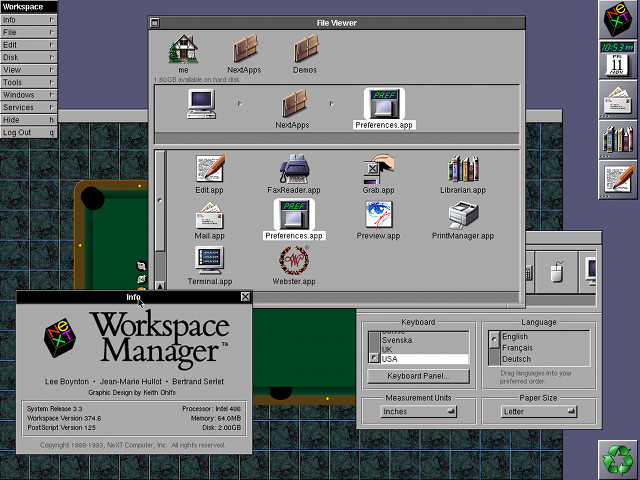640x480 pixels.
Task: Click the Info panel title bar
Action: 134,297
